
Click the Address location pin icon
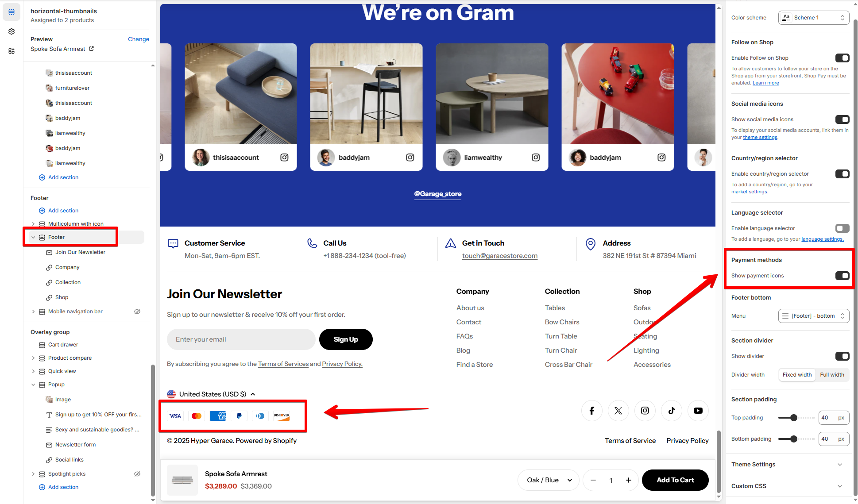pyautogui.click(x=591, y=244)
